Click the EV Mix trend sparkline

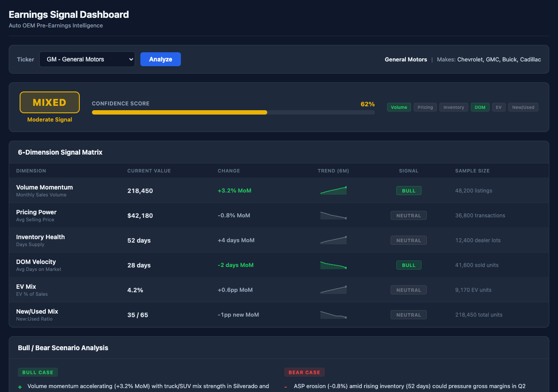333,290
